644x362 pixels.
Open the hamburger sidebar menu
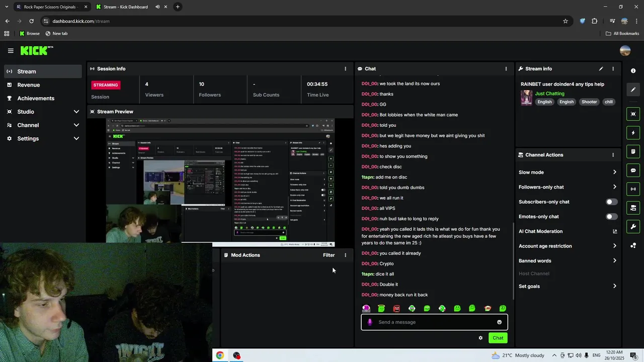[11, 51]
